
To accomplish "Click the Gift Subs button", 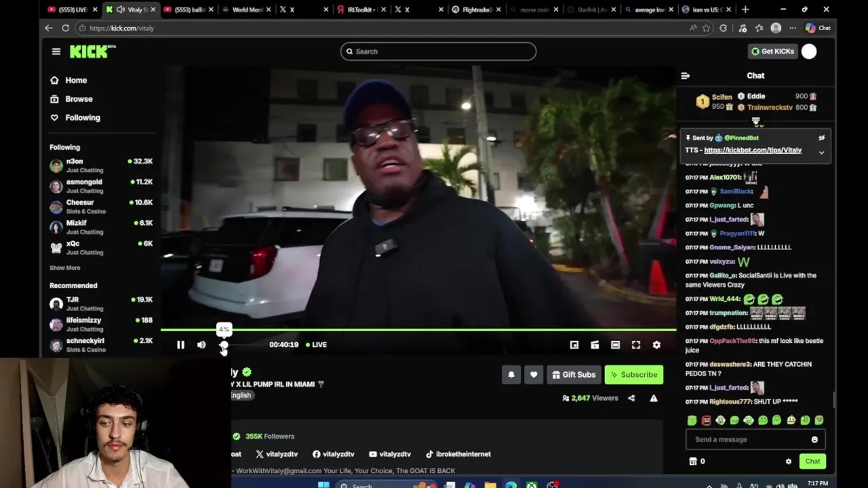I will (574, 375).
